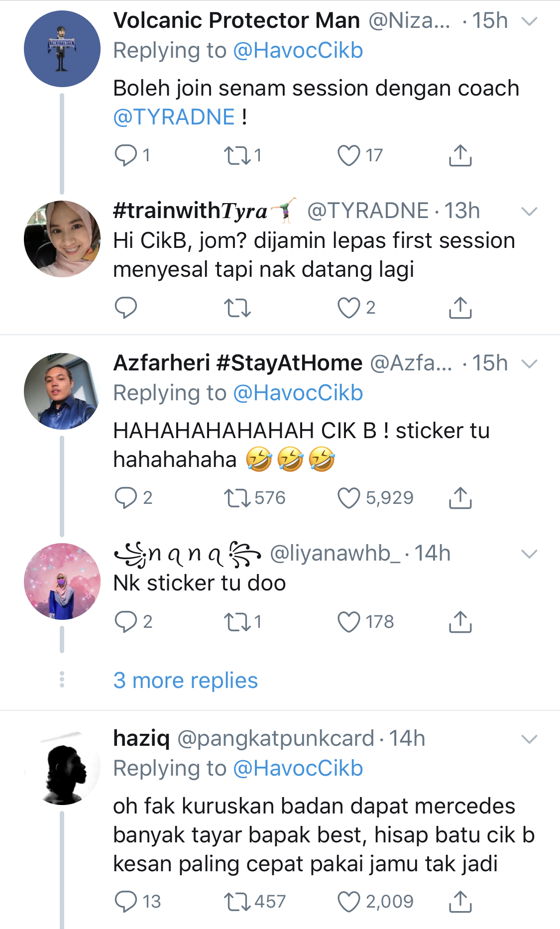Open #trainwithTyra's profile picture
Screen dimensions: 560x929
[62, 239]
